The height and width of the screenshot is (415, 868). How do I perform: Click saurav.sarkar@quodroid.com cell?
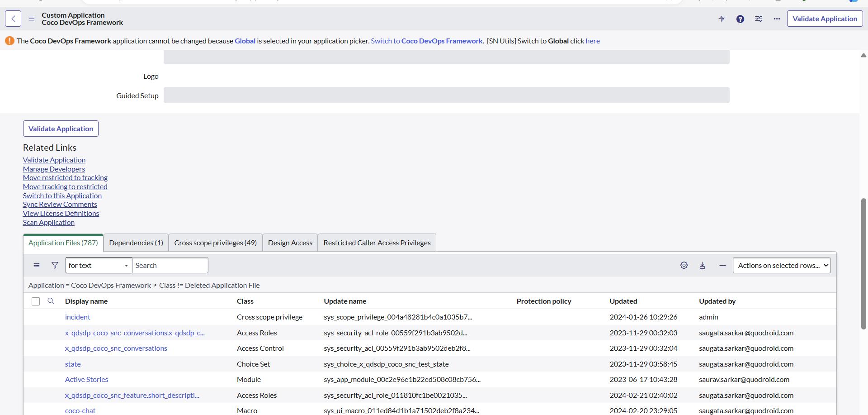coord(744,379)
